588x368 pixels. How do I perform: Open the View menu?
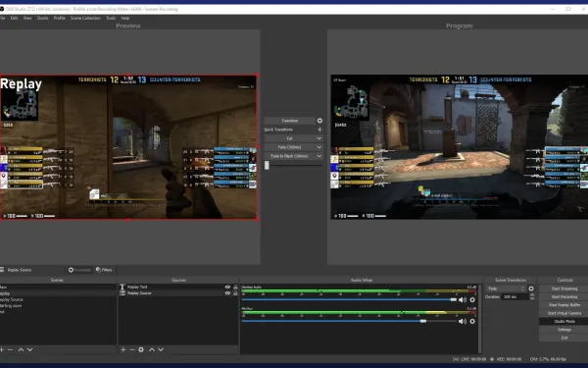pyautogui.click(x=27, y=18)
